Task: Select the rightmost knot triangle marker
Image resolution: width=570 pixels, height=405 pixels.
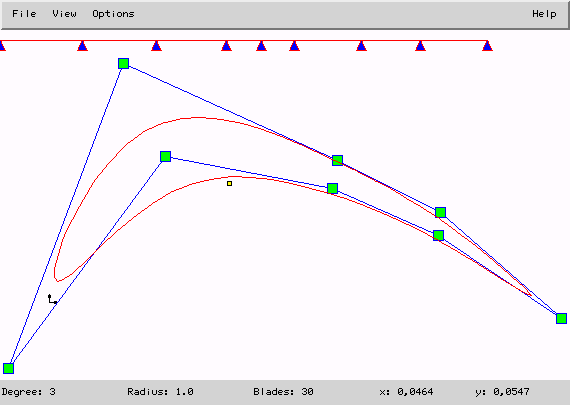Action: point(487,46)
